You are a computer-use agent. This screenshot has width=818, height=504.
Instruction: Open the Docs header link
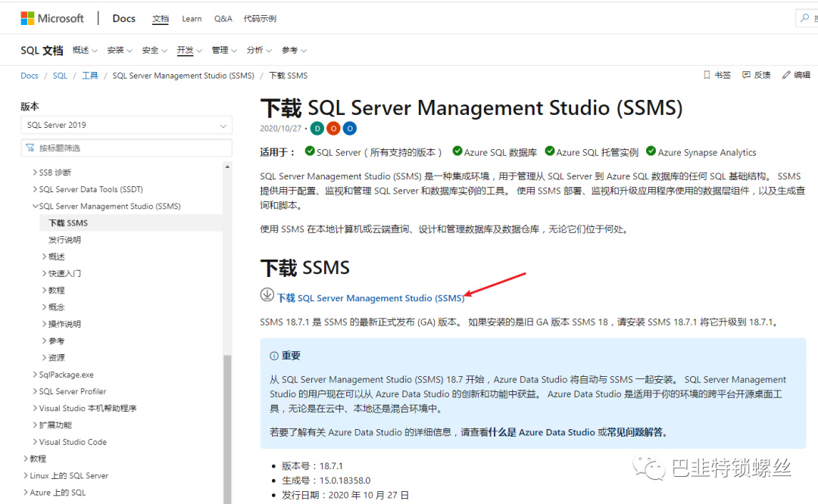123,18
